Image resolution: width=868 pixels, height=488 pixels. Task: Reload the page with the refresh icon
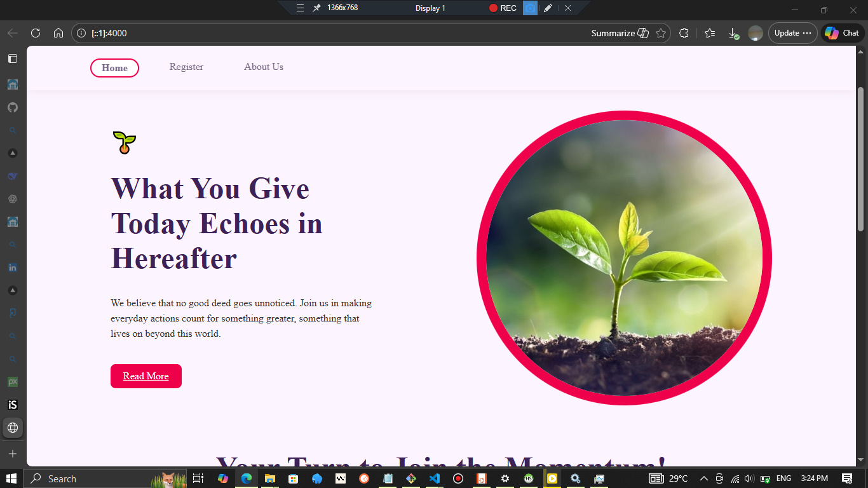pyautogui.click(x=36, y=32)
